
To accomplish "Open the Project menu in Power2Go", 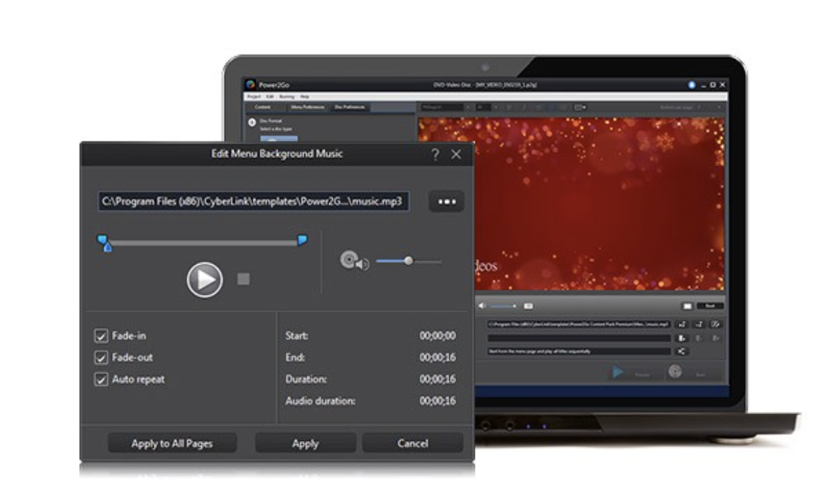I will tap(253, 97).
